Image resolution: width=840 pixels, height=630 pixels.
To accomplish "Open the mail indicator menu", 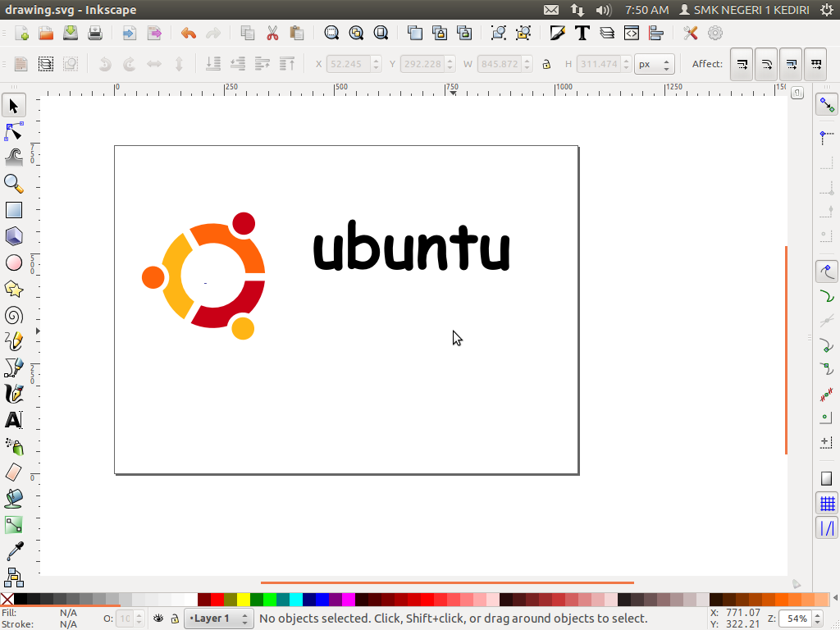I will click(550, 10).
